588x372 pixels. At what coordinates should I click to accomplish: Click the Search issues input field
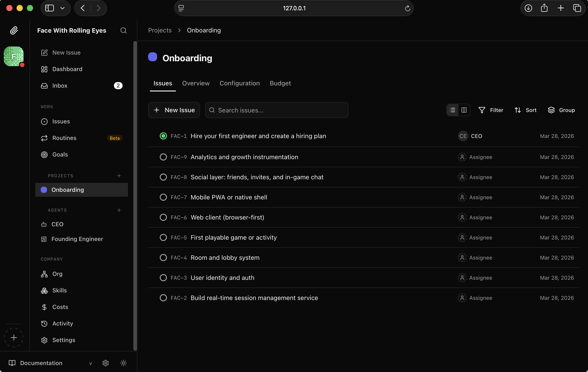point(277,110)
